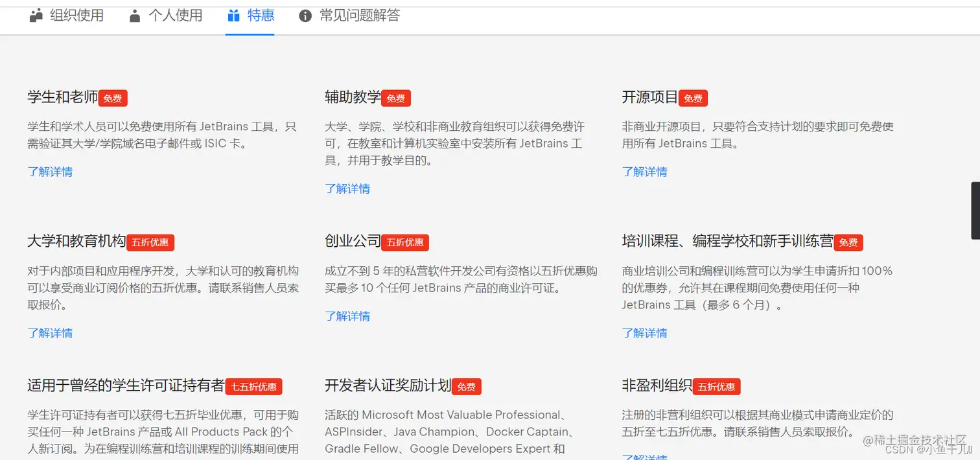Click the 免费 badge next to 学生和老师
980x460 pixels.
pos(112,98)
